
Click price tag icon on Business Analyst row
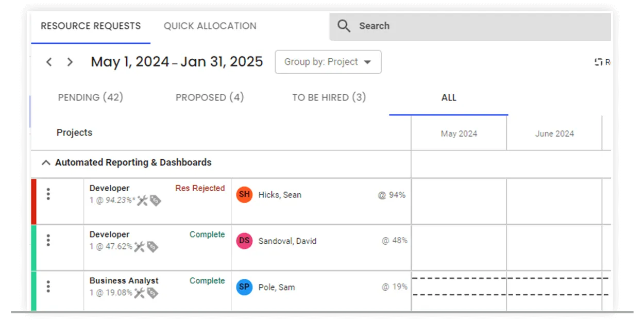coord(152,293)
